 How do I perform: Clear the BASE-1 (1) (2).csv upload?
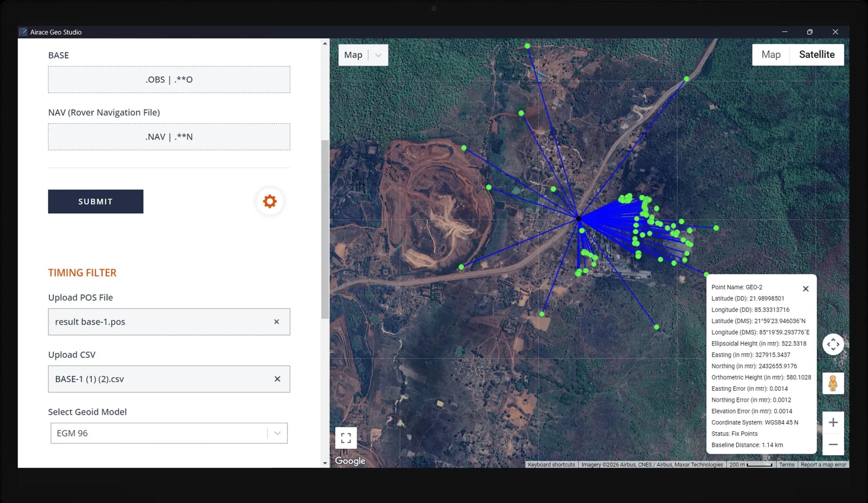pos(277,379)
